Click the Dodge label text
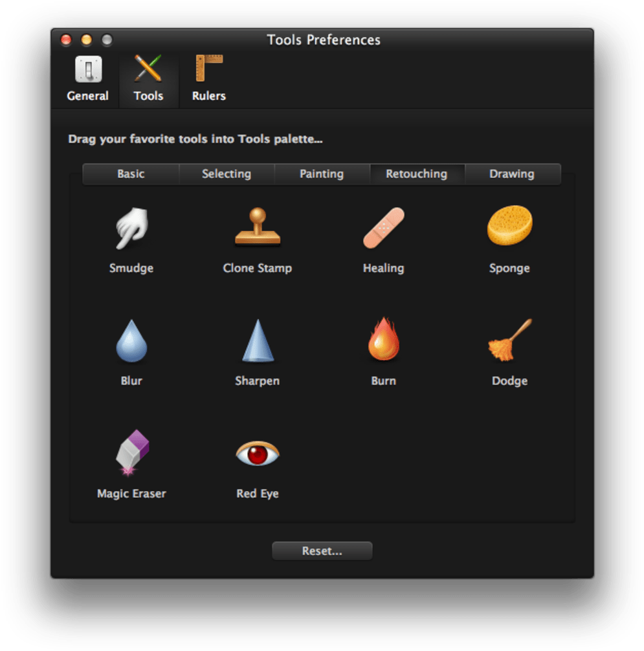 pyautogui.click(x=509, y=381)
